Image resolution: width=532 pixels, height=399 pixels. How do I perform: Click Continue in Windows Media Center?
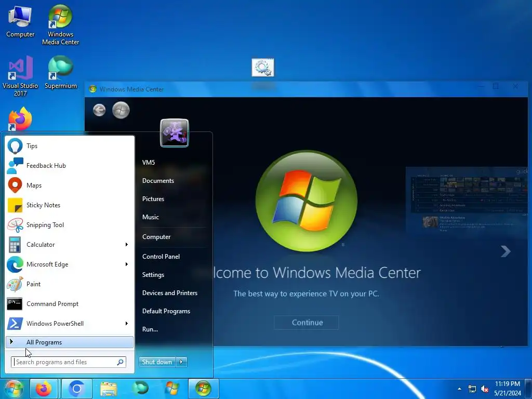[307, 323]
